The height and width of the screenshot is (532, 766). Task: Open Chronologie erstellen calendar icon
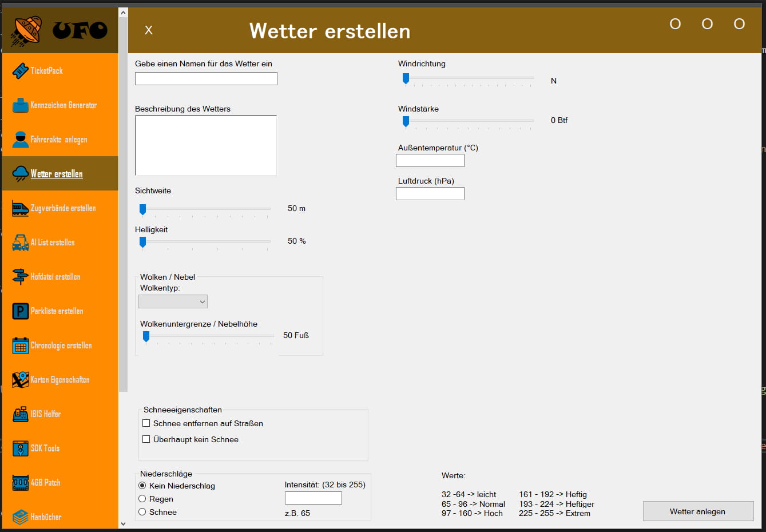(20, 346)
